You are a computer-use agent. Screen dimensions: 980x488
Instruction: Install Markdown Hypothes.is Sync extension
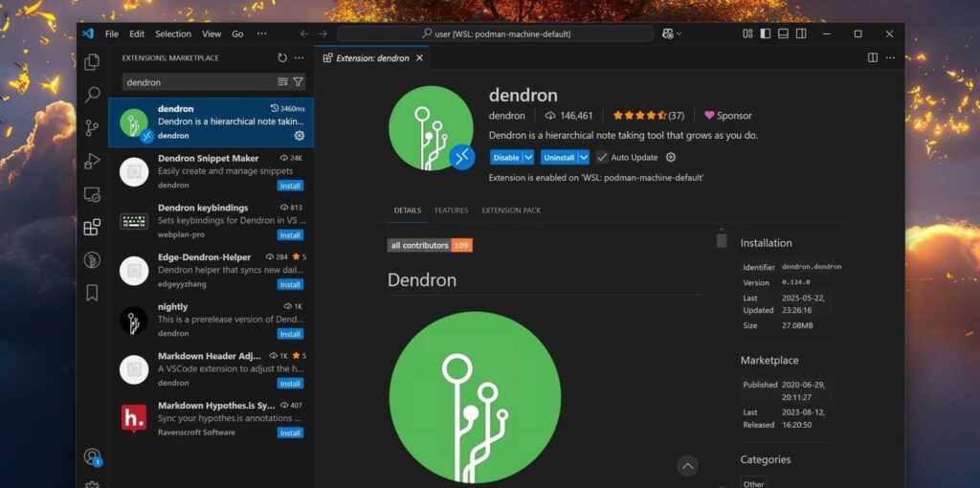pos(290,433)
